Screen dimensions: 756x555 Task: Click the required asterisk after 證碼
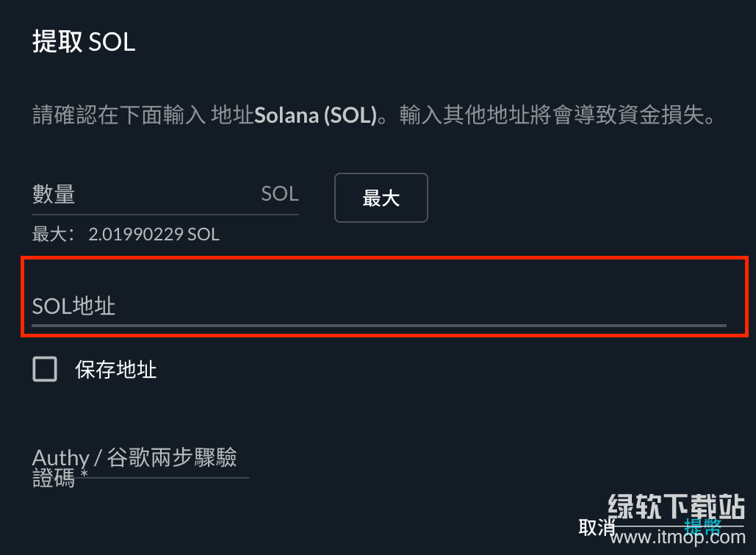tap(84, 475)
